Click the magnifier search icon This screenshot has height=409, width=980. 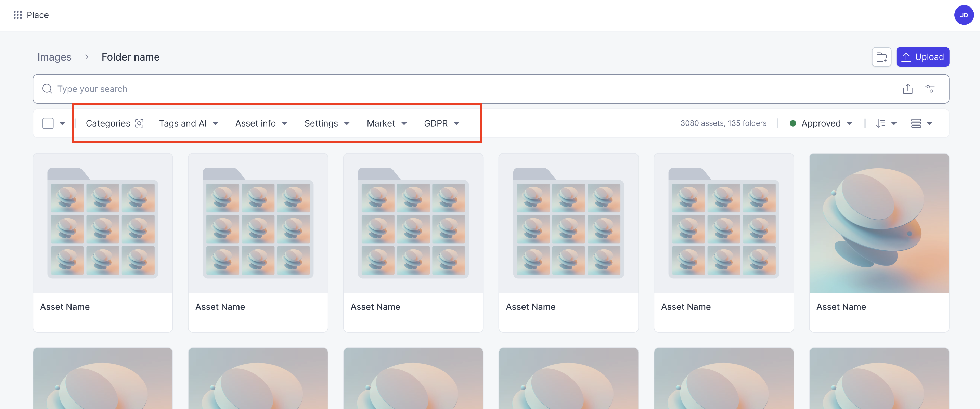coord(47,89)
